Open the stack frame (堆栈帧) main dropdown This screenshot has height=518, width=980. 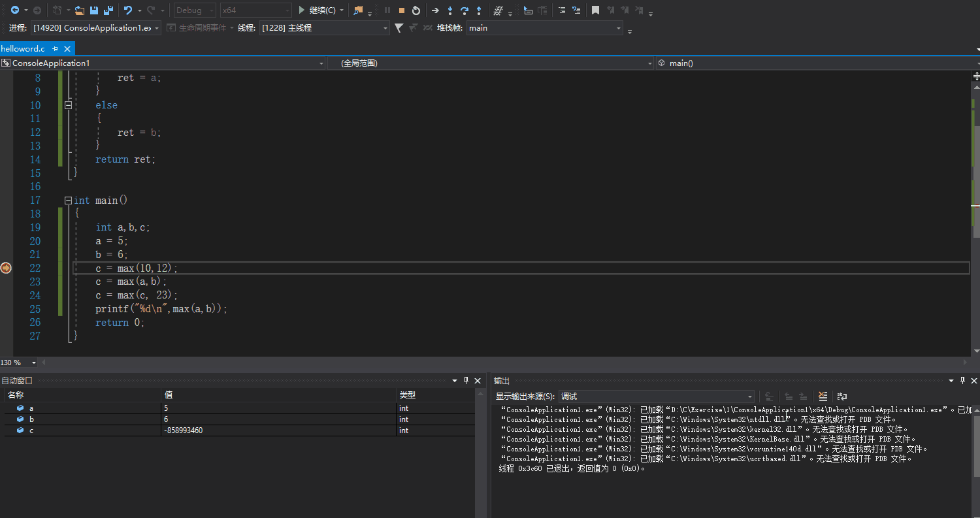545,28
